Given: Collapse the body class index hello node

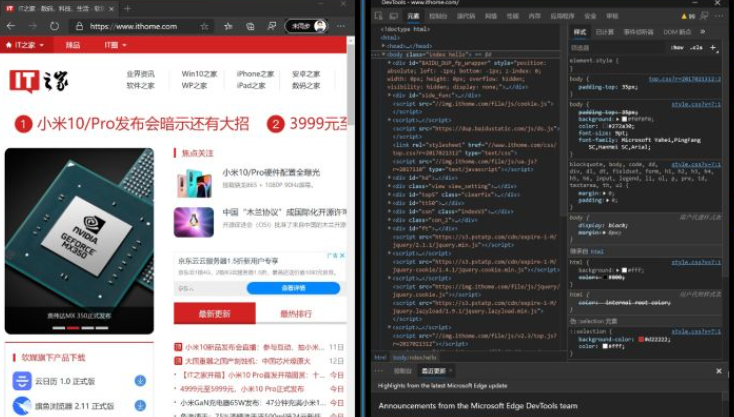Looking at the screenshot, I should coord(384,54).
